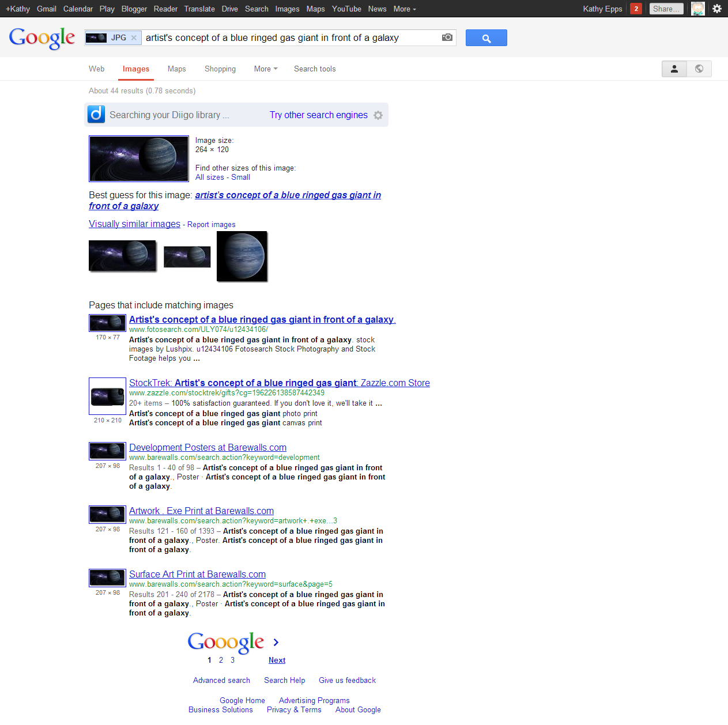Click the main uploaded planet image thumbnail
This screenshot has height=725, width=728.
point(139,158)
